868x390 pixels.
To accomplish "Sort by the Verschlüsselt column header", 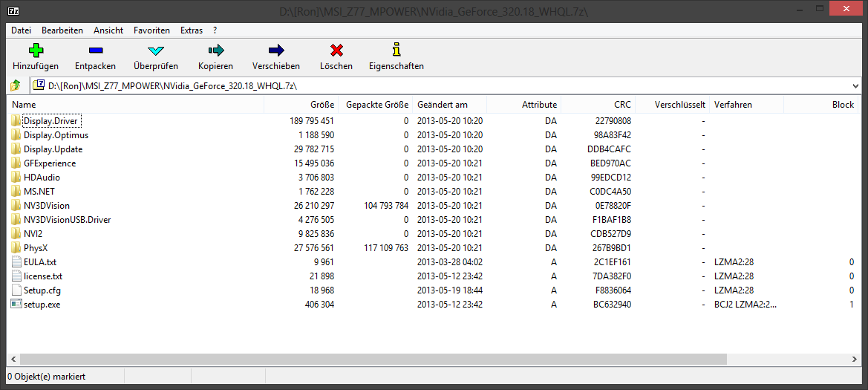I will point(672,104).
